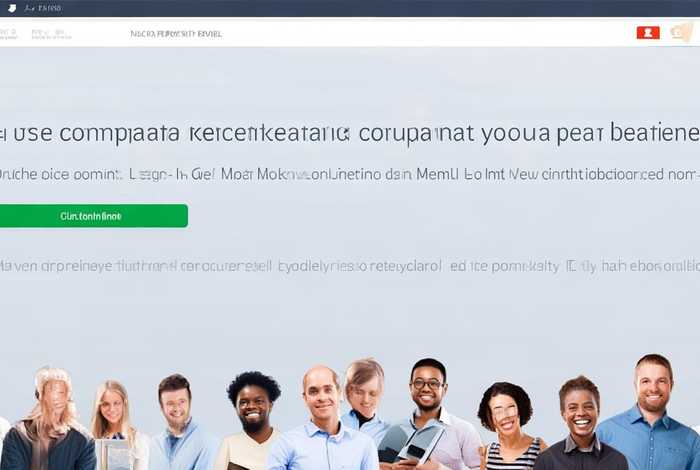700x470 pixels.
Task: Click the green call-to-action button
Action: 93,216
